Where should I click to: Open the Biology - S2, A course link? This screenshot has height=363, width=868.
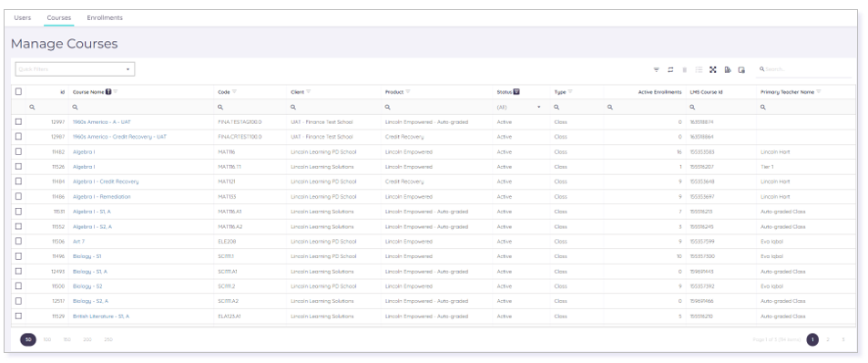coord(90,302)
